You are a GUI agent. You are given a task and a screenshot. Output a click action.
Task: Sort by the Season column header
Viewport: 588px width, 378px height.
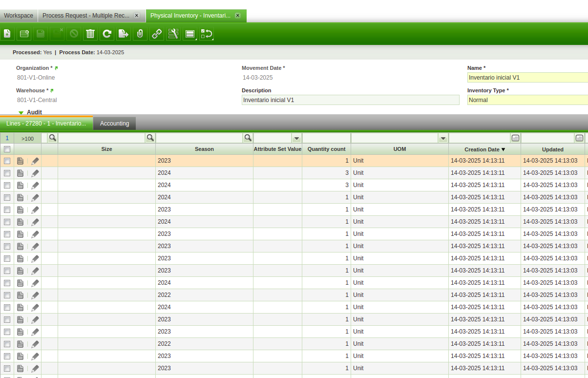click(204, 149)
